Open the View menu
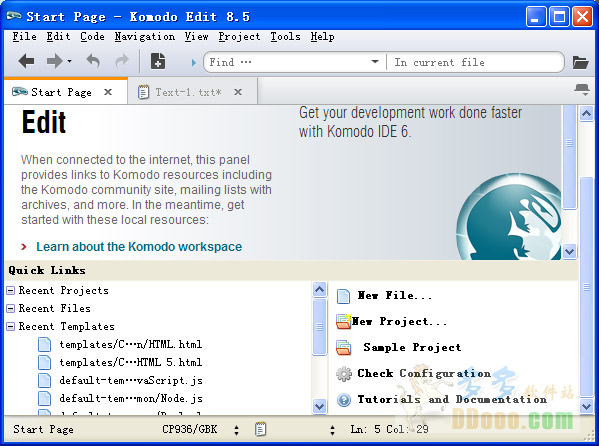Viewport: 599px width, 446px height. [x=196, y=37]
